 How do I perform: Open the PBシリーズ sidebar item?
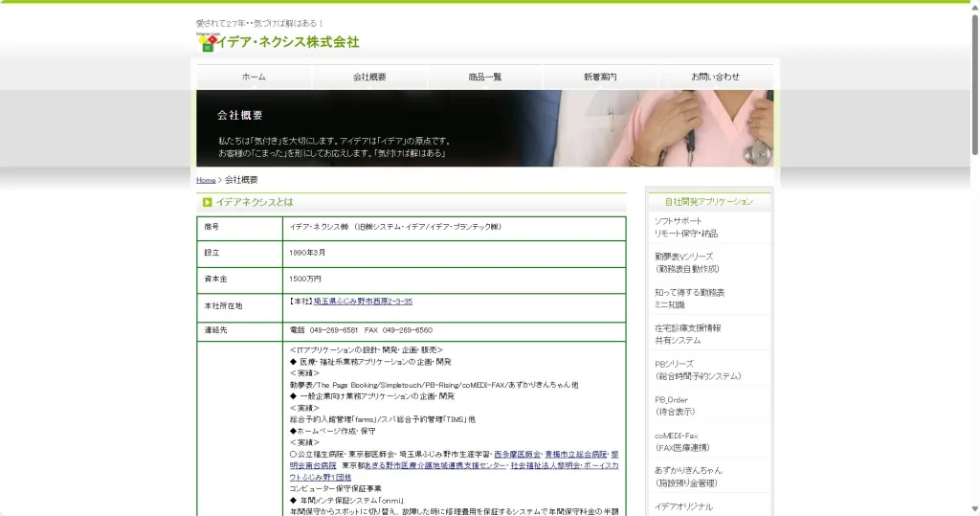point(698,370)
